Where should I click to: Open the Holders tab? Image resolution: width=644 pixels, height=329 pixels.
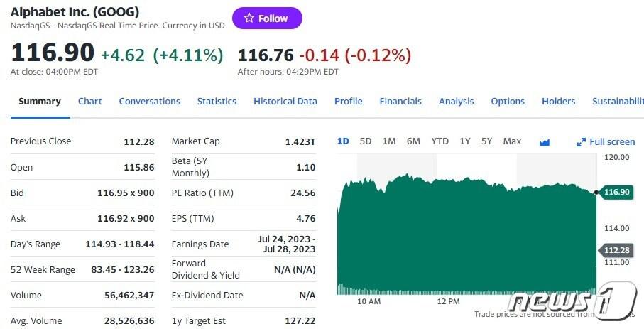pyautogui.click(x=559, y=102)
